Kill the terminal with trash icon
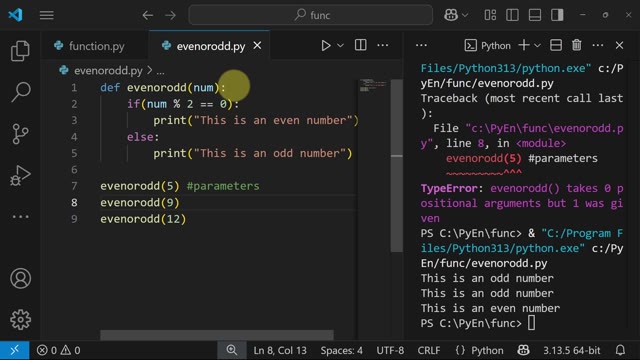Viewport: 640px width, 360px height. [577, 45]
